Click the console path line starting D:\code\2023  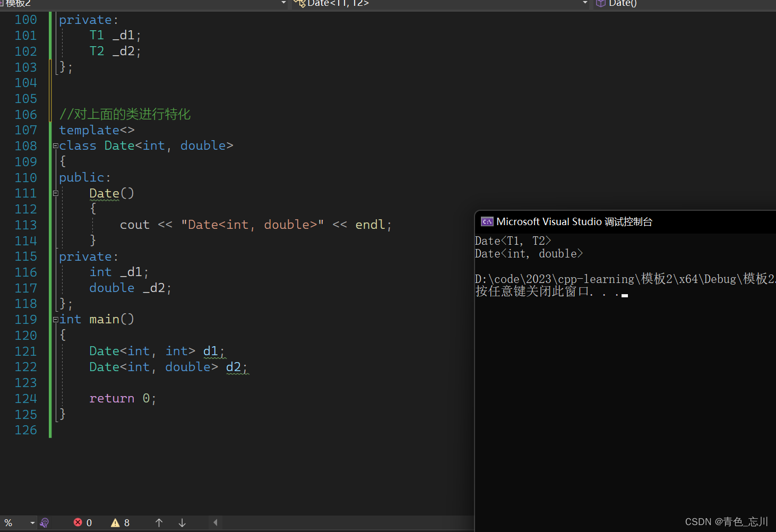(x=625, y=279)
